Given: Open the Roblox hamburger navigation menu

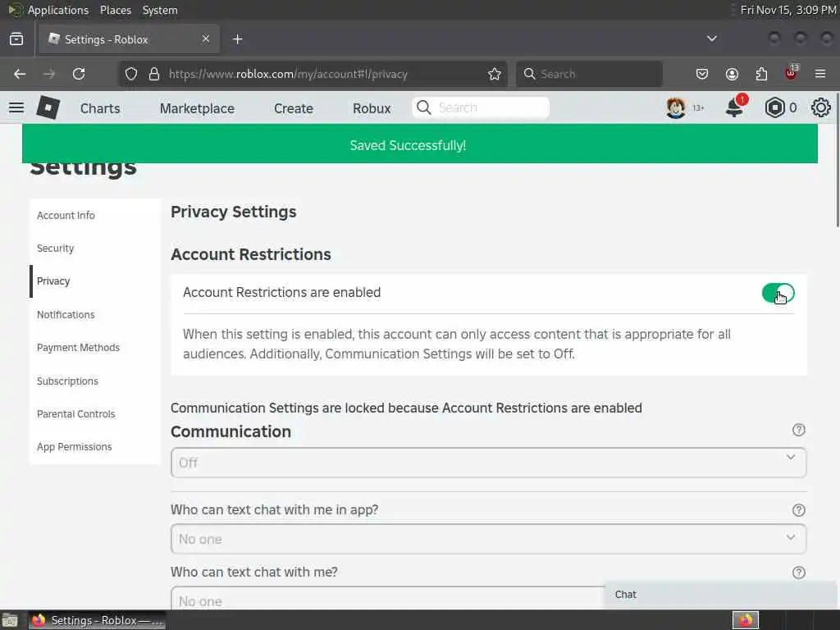Looking at the screenshot, I should [16, 107].
